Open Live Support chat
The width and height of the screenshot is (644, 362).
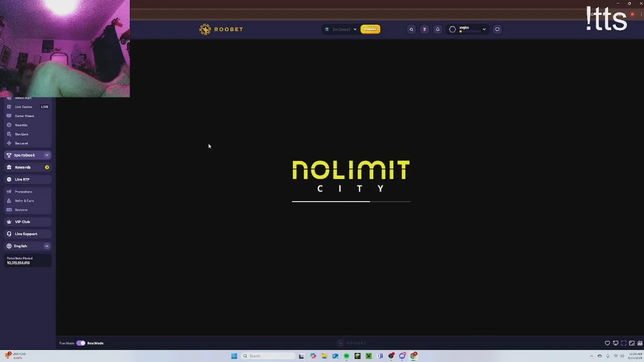click(28, 234)
